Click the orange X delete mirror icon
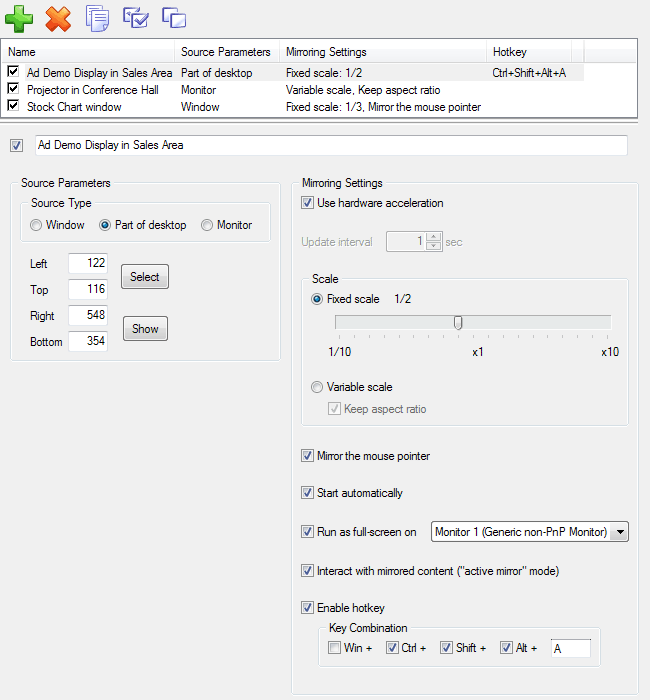The image size is (650, 700). coord(58,19)
